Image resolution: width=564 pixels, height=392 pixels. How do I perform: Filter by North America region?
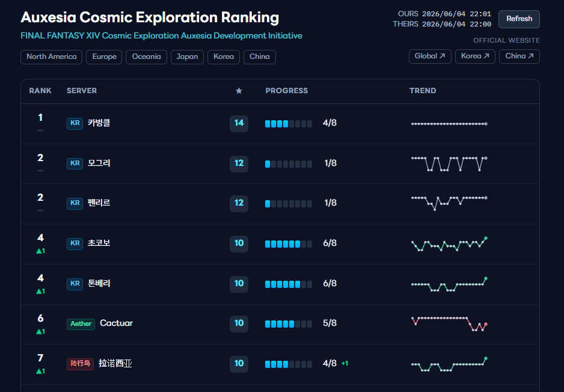pos(52,57)
